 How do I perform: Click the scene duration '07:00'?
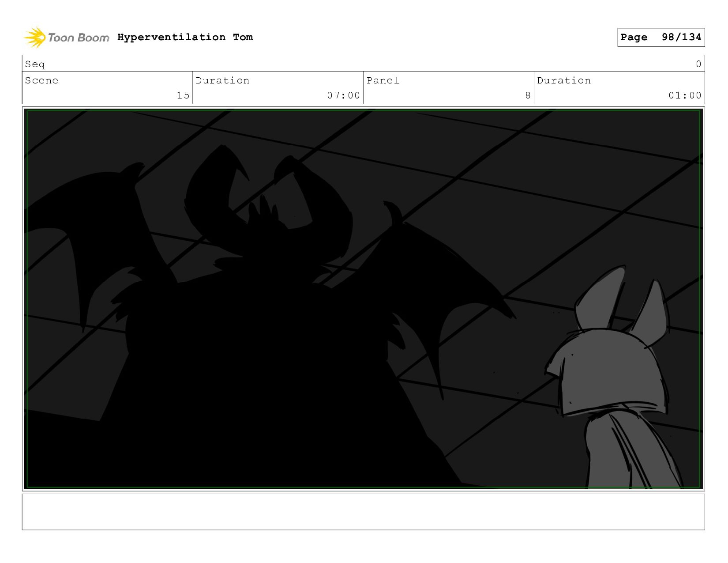point(344,95)
